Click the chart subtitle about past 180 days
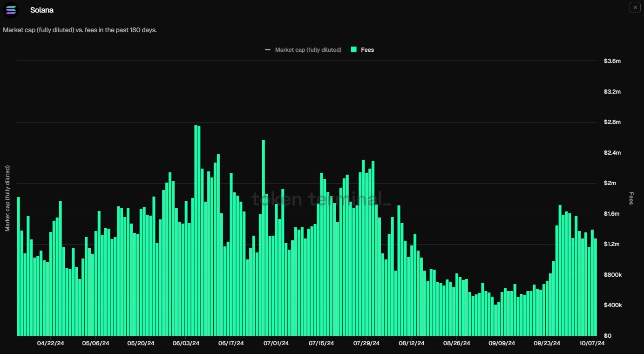 point(80,30)
